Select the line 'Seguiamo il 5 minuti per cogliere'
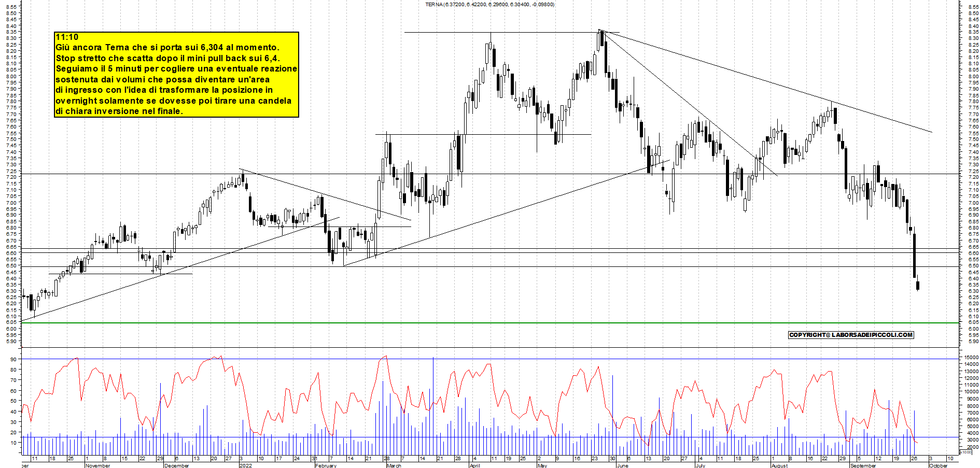This screenshot has height=468, width=980. coord(176,68)
